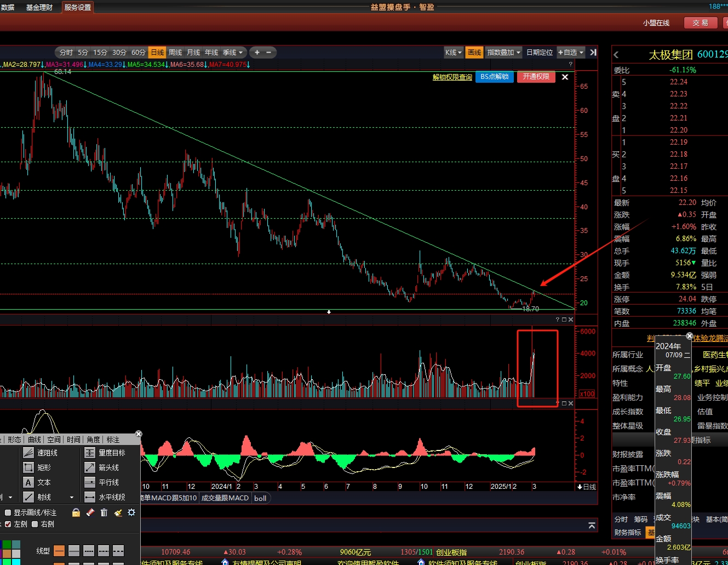Click the x100 volume scale label

(x=587, y=393)
